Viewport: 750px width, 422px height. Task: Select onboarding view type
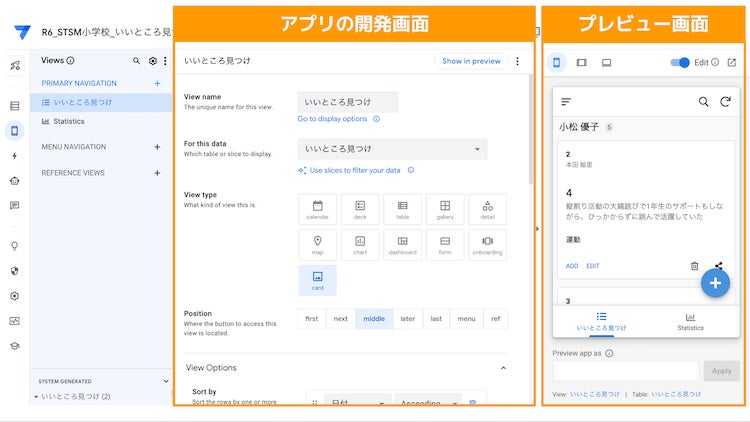(x=487, y=245)
